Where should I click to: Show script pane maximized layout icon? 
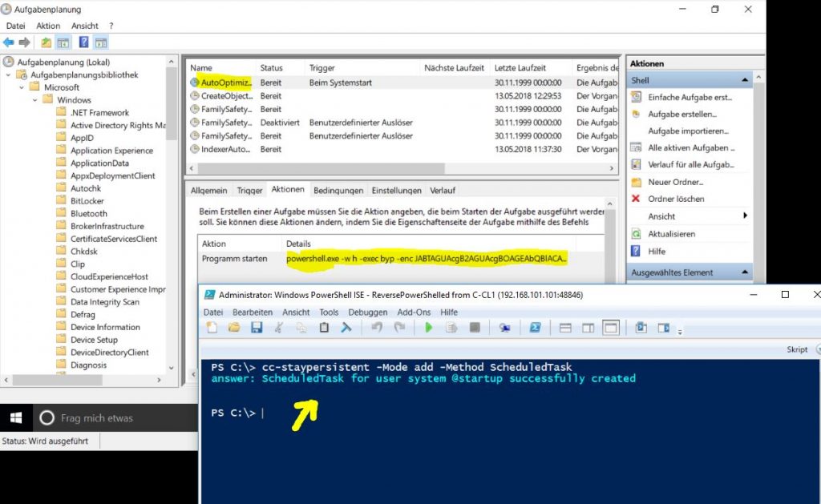pos(610,328)
